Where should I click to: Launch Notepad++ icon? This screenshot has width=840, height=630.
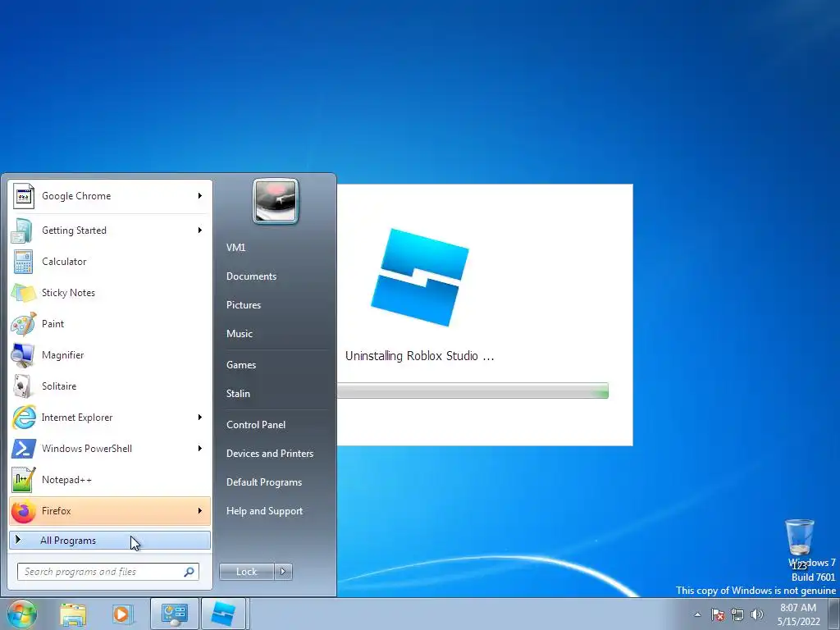point(24,479)
